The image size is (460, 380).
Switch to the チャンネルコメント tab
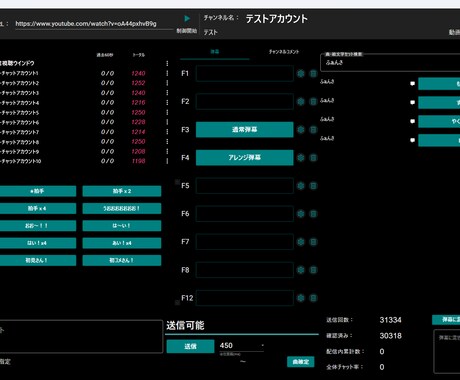[284, 52]
